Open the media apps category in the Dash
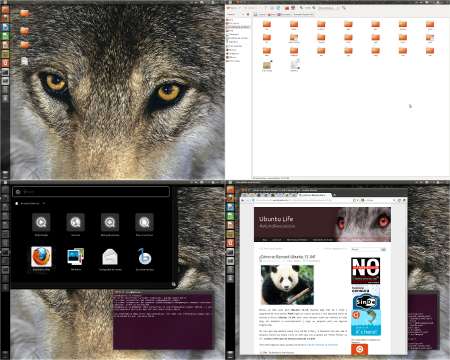450x360 pixels. click(41, 222)
